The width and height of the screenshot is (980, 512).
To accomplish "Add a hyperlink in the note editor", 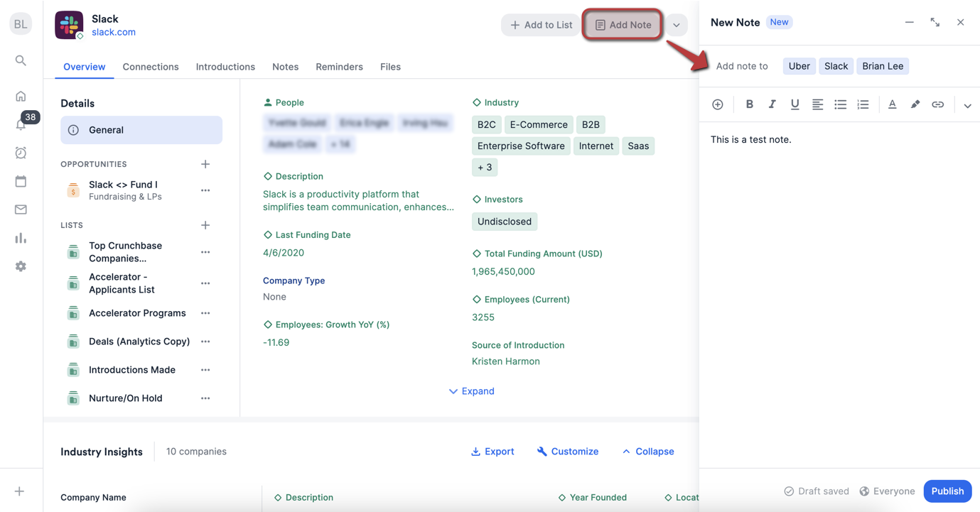I will pyautogui.click(x=937, y=104).
